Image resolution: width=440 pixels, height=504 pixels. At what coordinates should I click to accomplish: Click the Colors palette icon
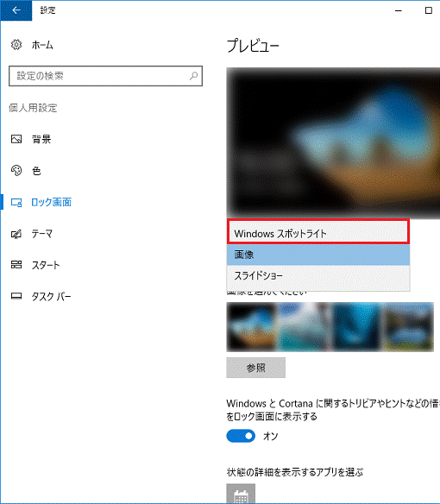(x=16, y=170)
